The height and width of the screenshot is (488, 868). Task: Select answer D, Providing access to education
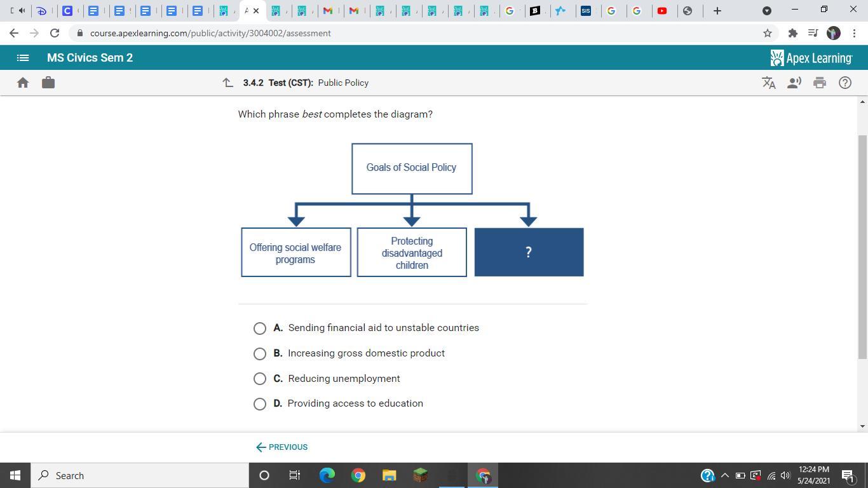(x=260, y=404)
